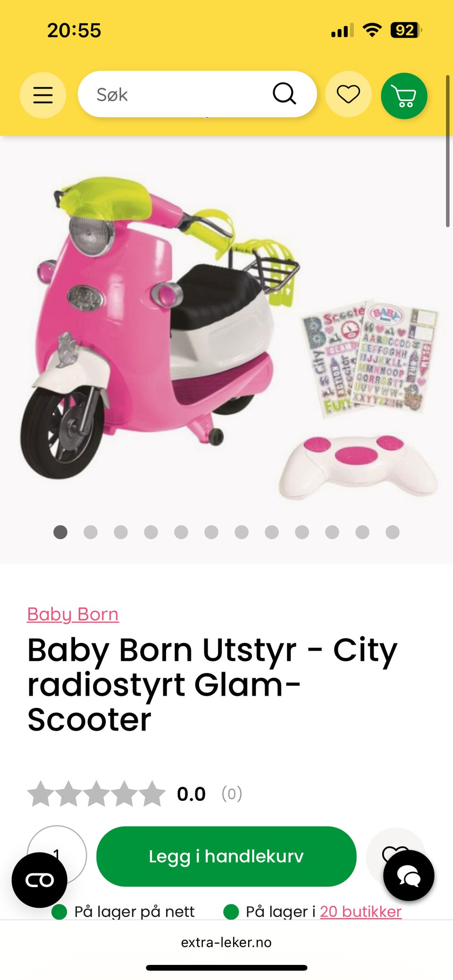
Task: Open the wishlist heart in header
Action: [x=348, y=94]
